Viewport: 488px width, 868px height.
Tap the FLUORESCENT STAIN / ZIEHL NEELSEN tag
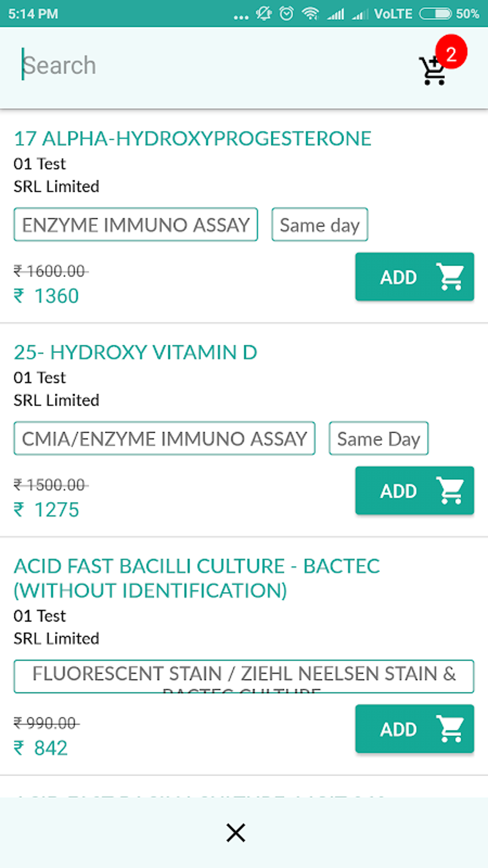pos(244,676)
